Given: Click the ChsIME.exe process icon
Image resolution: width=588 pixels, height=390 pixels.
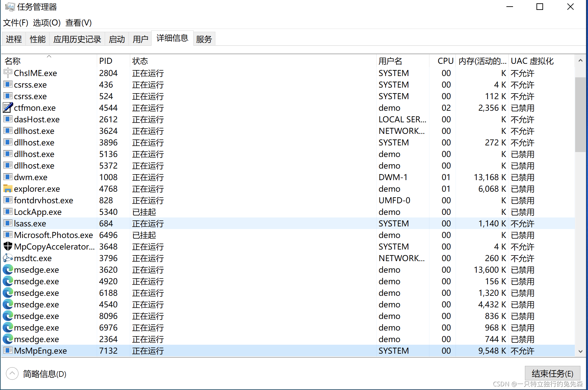Looking at the screenshot, I should pyautogui.click(x=8, y=73).
